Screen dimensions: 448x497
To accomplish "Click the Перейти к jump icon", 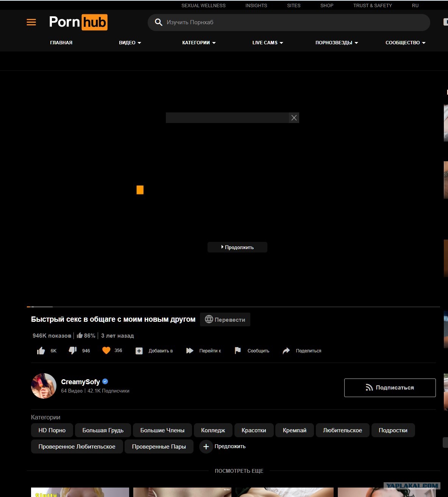I will click(x=190, y=351).
